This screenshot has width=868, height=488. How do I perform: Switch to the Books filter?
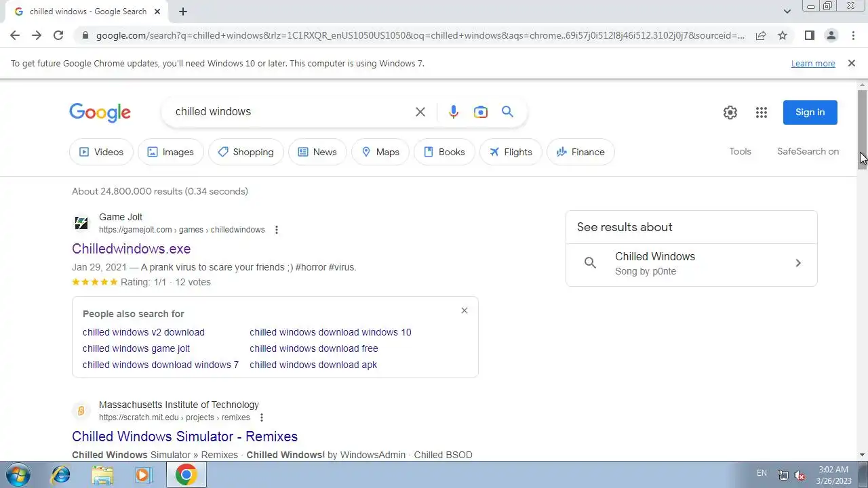444,152
